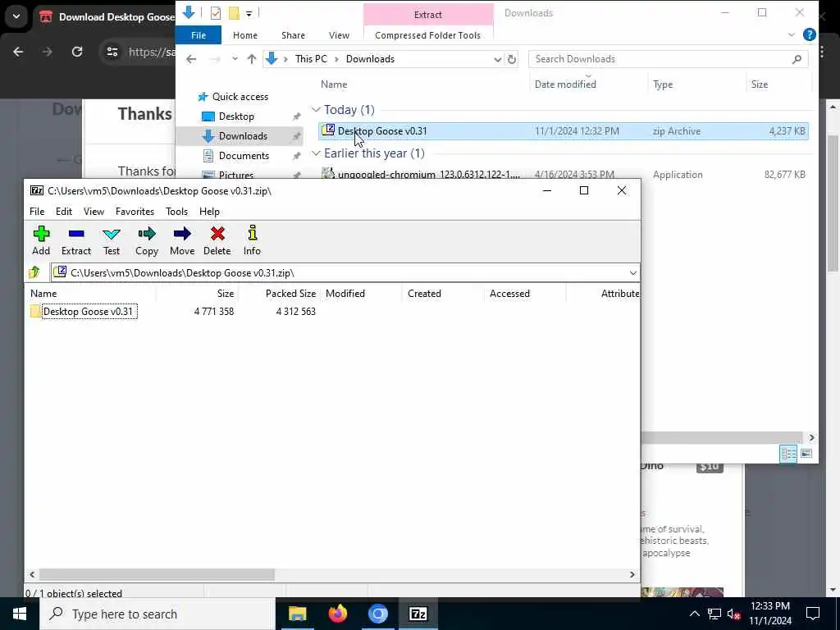The height and width of the screenshot is (630, 840).
Task: Expand Explorer address bar history dropdown
Action: click(x=498, y=59)
